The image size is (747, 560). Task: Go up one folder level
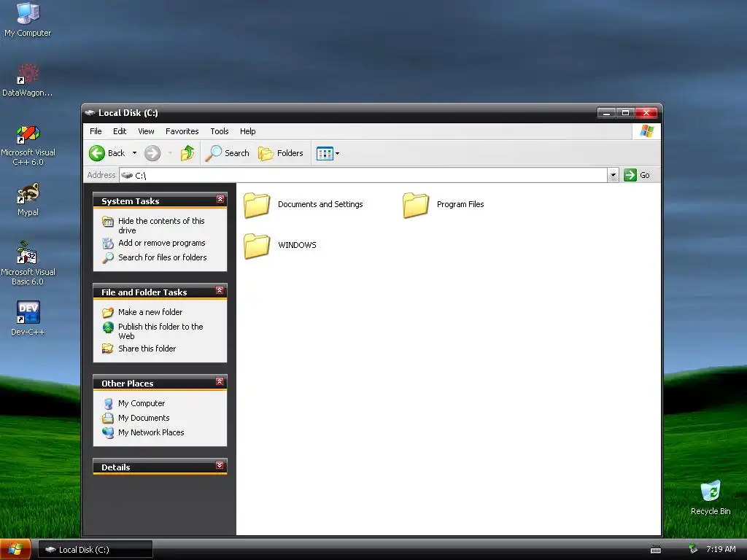(187, 153)
